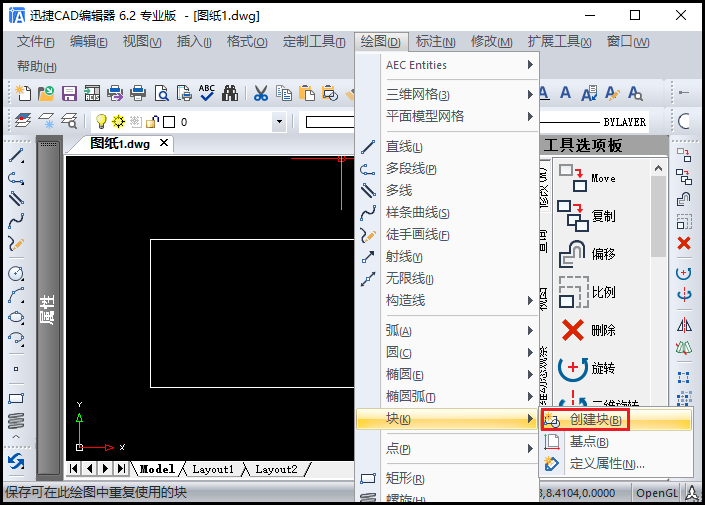This screenshot has height=505, width=705.
Task: Toggle the OpenGL status bar setting
Action: pos(656,493)
